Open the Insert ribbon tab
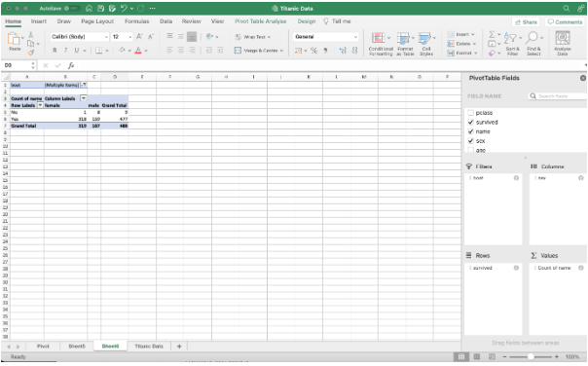This screenshot has height=366, width=588. pos(39,21)
